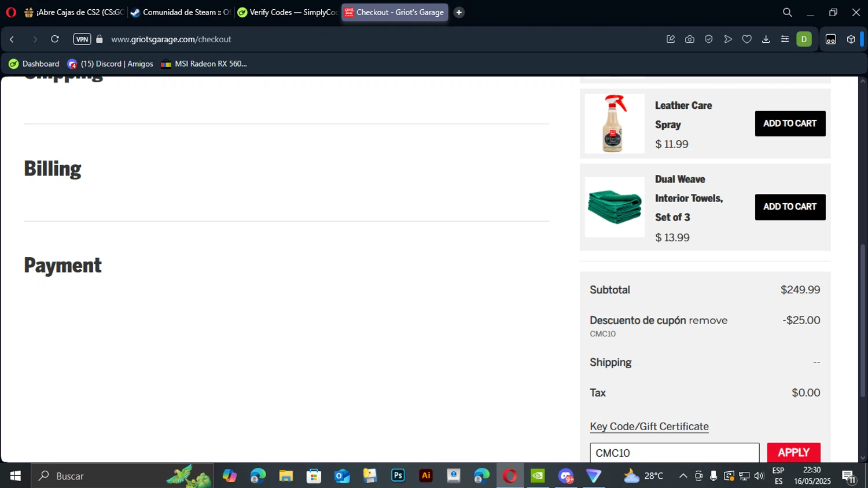The width and height of the screenshot is (868, 488).
Task: Open Copilot from the taskbar
Action: click(x=230, y=476)
